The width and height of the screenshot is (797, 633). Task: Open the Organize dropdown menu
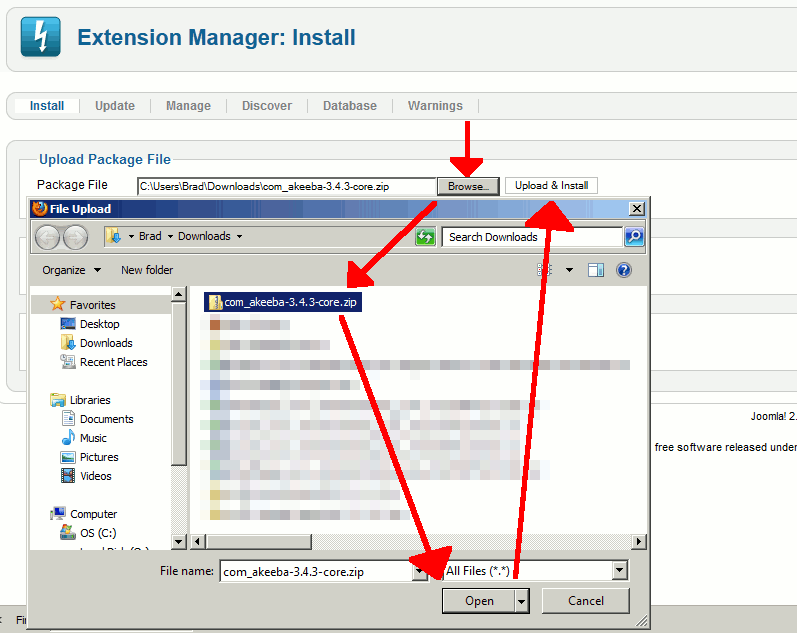pos(71,270)
